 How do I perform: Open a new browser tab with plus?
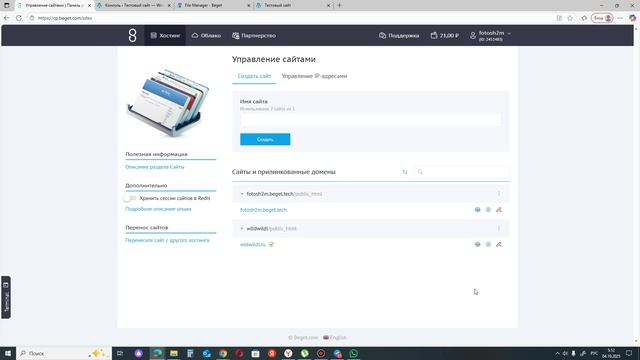pos(339,5)
